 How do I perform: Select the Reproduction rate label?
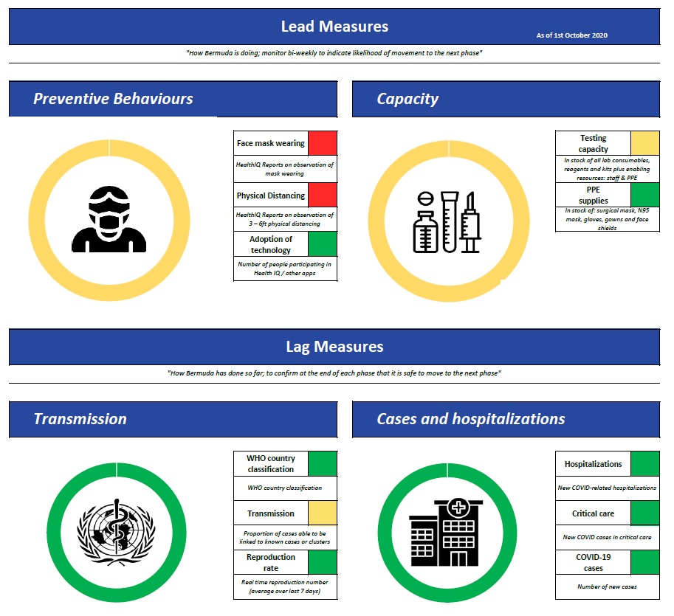pos(270,562)
